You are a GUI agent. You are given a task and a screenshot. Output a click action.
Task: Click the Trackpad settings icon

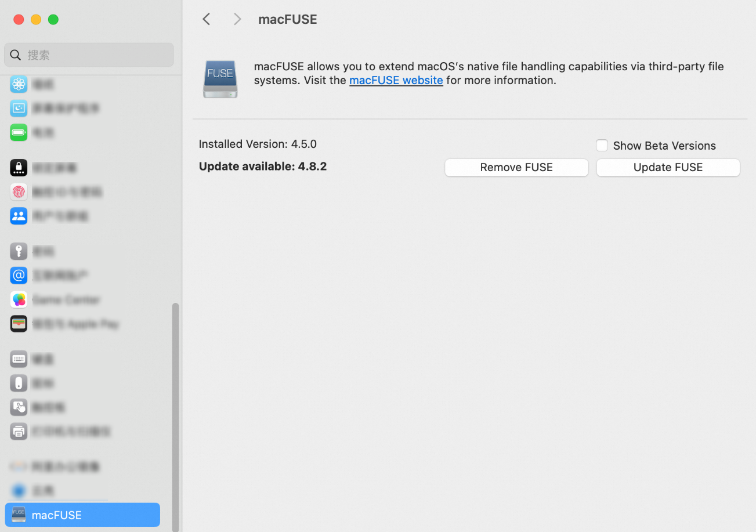tap(19, 407)
